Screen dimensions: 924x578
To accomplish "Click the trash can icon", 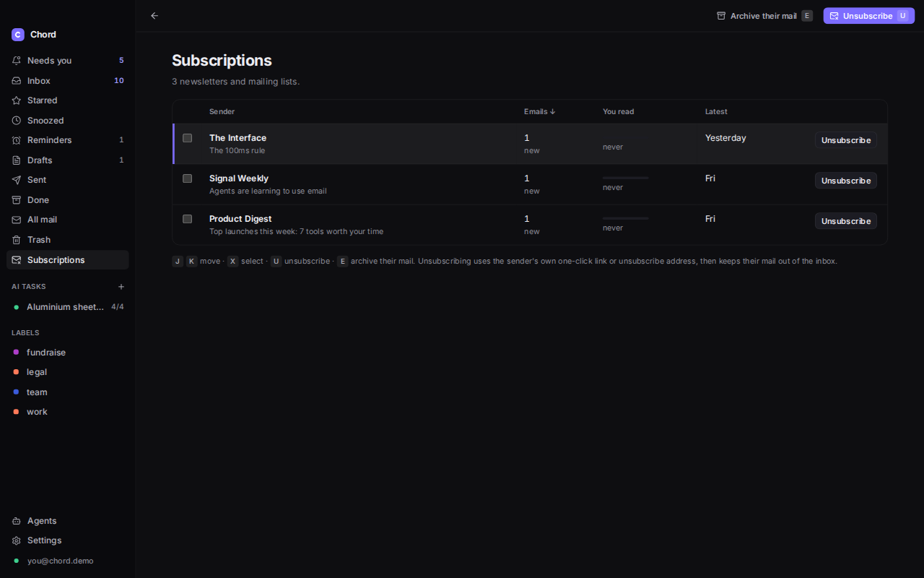I will click(x=17, y=240).
